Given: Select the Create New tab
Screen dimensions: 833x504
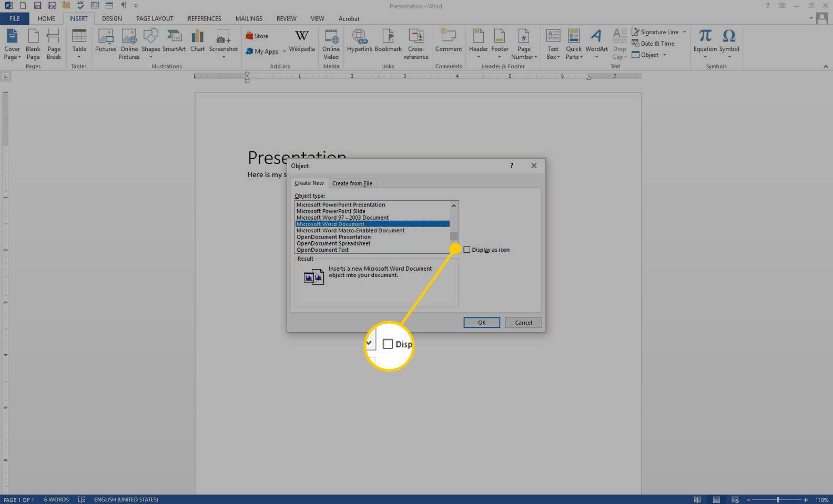Looking at the screenshot, I should click(x=309, y=183).
